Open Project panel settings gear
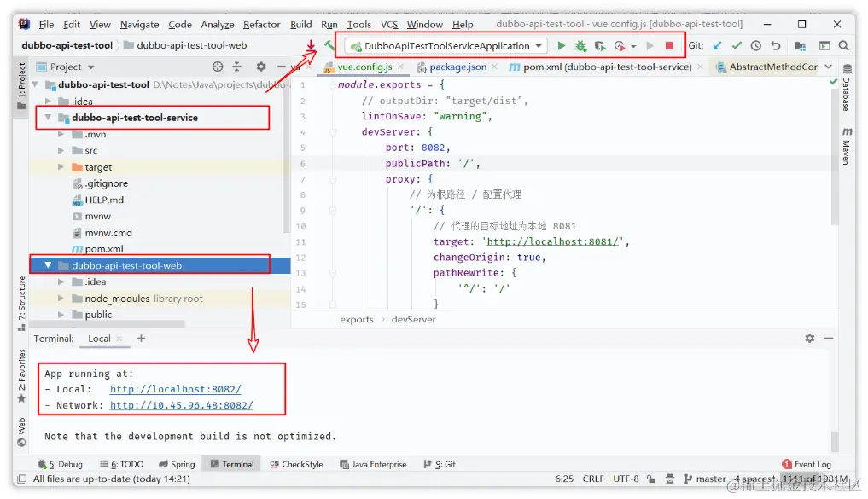Viewport: 868px width, 499px height. [261, 67]
